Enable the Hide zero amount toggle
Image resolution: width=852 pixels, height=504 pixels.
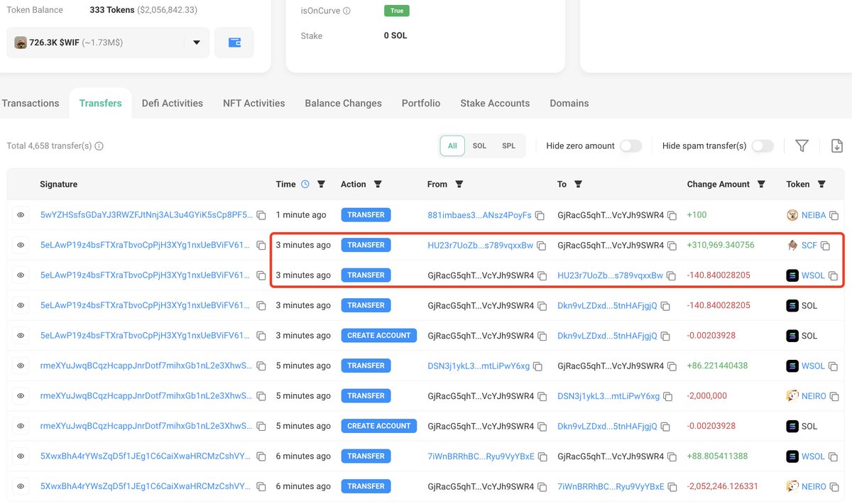click(630, 145)
